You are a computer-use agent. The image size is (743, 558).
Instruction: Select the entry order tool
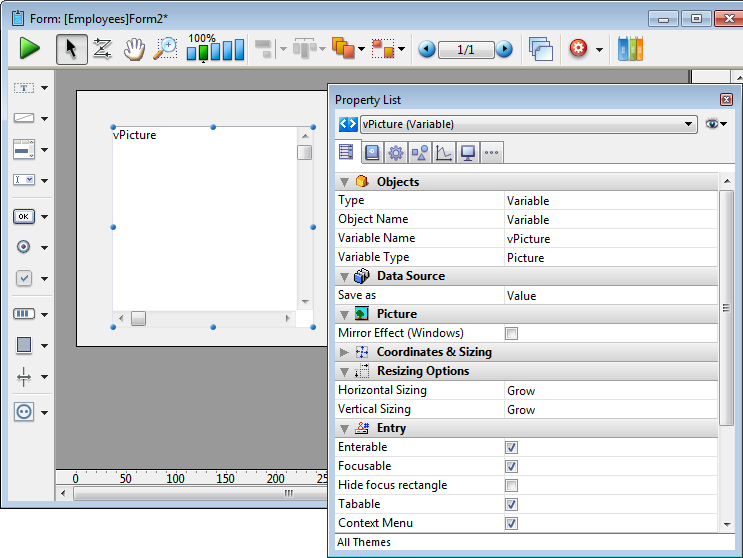pyautogui.click(x=102, y=48)
